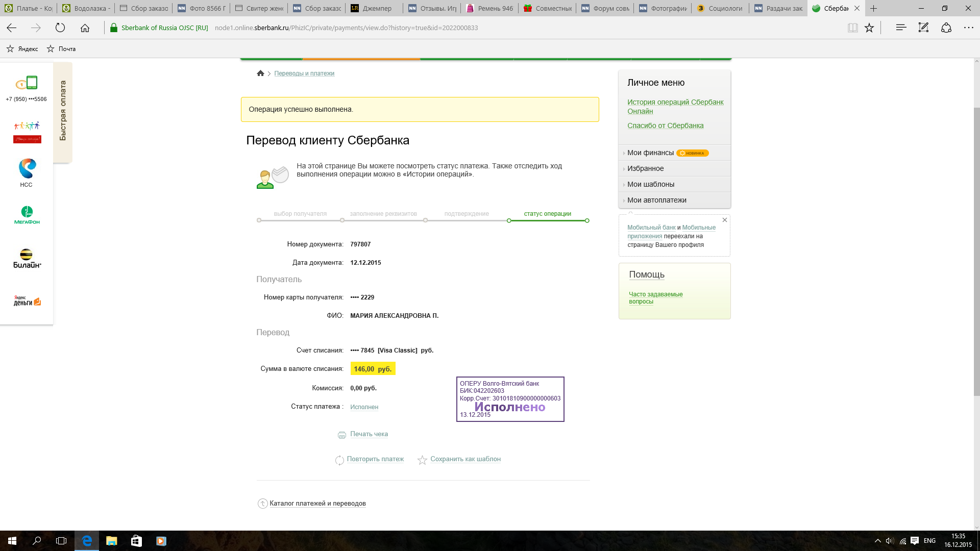This screenshot has width=980, height=551.
Task: Expand the Избранное menu section
Action: [645, 168]
